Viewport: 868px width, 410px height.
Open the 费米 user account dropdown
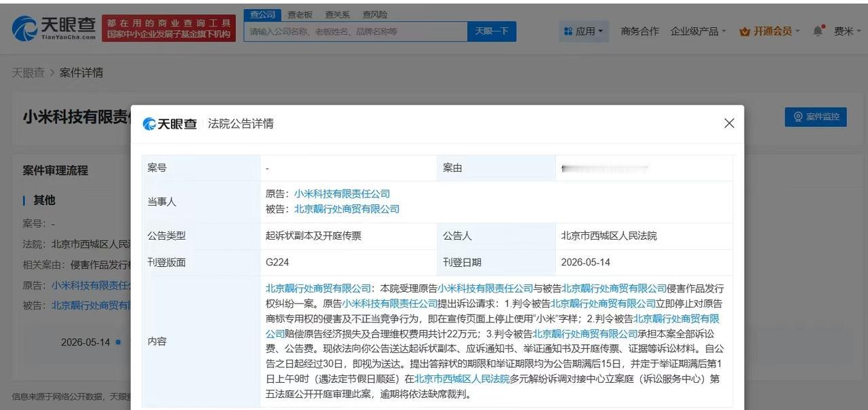tap(848, 31)
